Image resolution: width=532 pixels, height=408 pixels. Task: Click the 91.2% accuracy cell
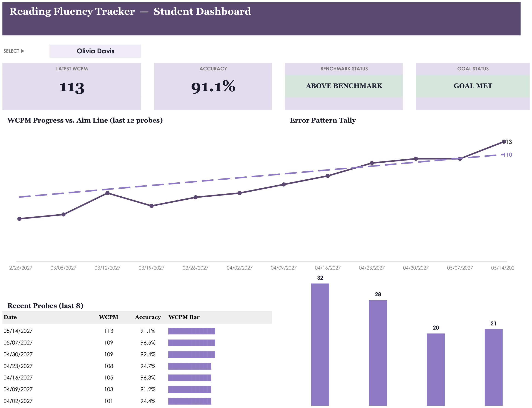148,389
